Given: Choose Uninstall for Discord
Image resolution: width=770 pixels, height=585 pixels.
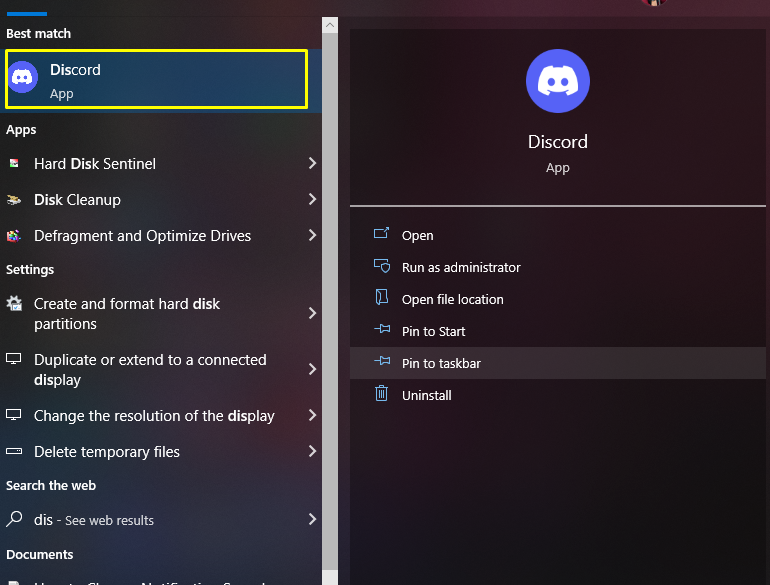Looking at the screenshot, I should (557, 395).
